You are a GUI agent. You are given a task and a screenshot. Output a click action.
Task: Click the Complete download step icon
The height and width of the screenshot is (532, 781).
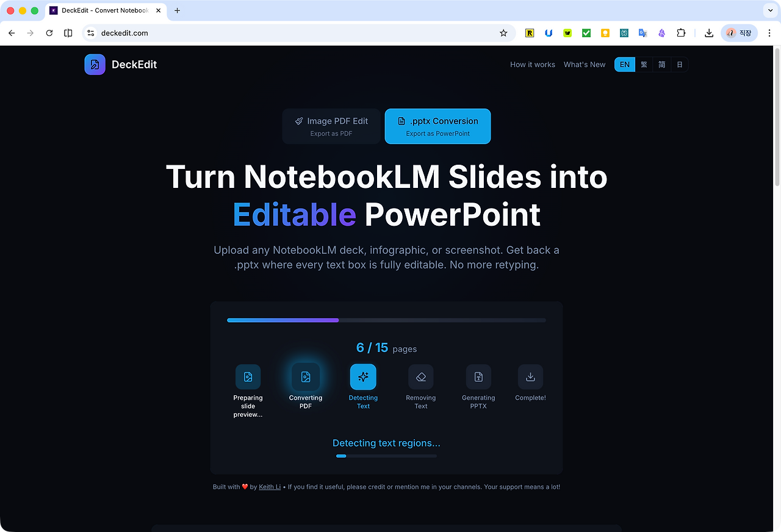point(530,377)
